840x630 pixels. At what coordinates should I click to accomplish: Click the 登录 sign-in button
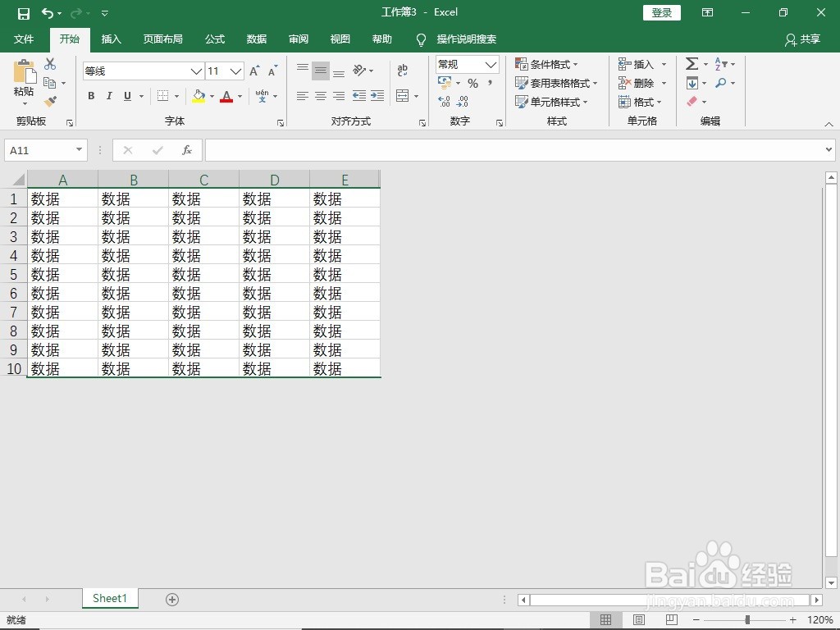[x=661, y=12]
